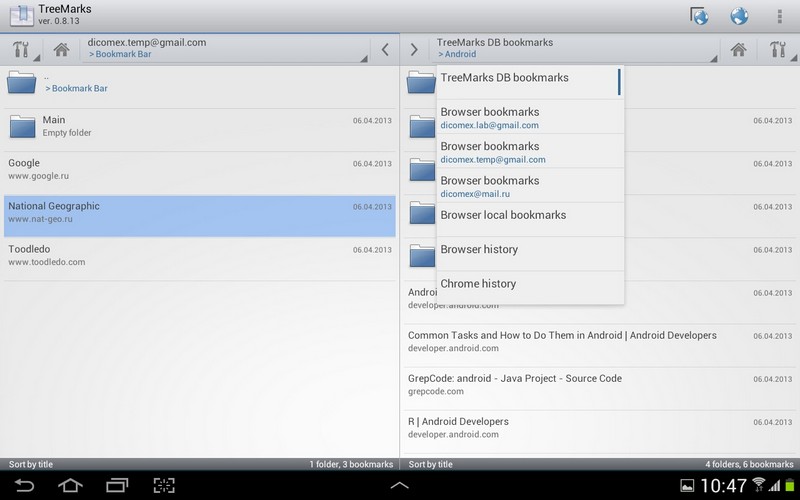Click the left-pointing arrow in left pane header
This screenshot has height=500, width=800.
[x=385, y=49]
